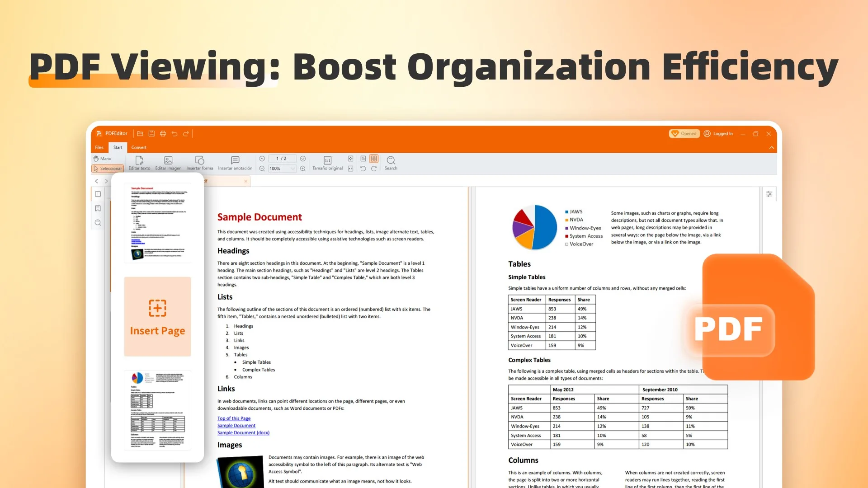Navigate forward with right chevron
The width and height of the screenshot is (868, 488).
[x=106, y=181]
